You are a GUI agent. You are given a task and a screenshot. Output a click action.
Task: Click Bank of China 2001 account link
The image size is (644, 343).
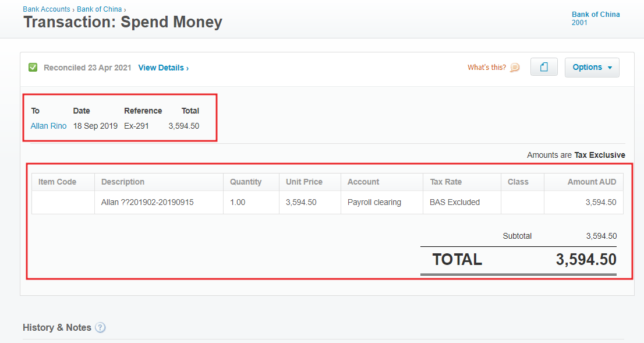596,18
